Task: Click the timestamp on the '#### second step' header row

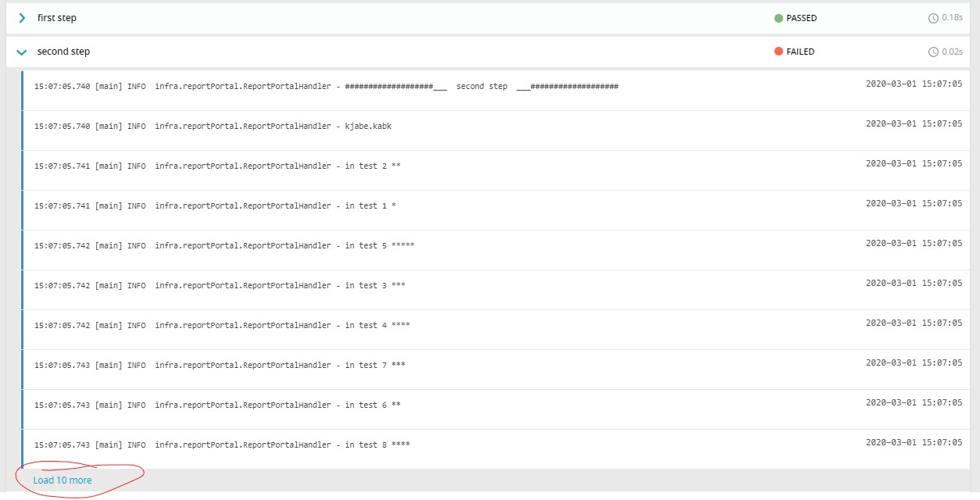Action: 914,84
